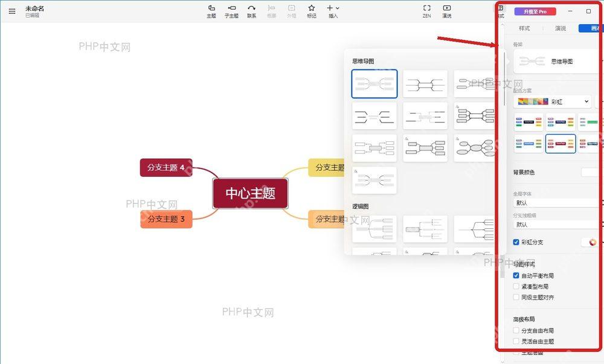Click the 插入 plus icon
Image resolution: width=604 pixels, height=364 pixels.
click(x=330, y=8)
